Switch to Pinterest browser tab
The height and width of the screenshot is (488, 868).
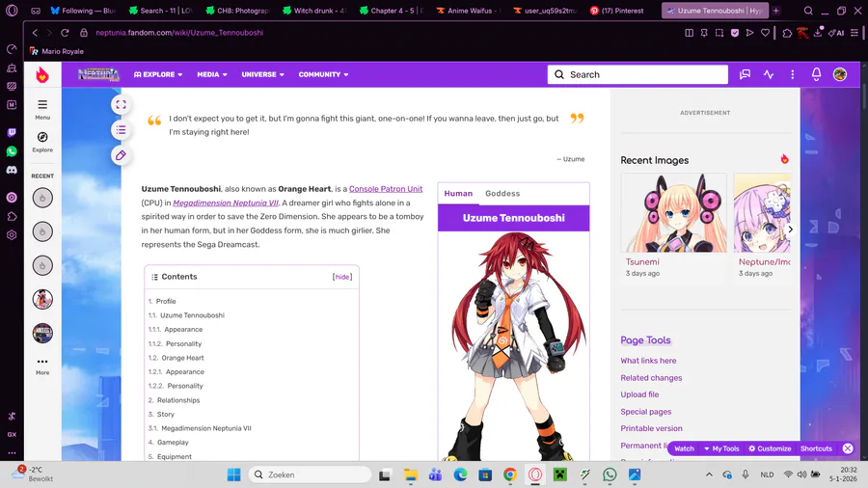[x=616, y=11]
